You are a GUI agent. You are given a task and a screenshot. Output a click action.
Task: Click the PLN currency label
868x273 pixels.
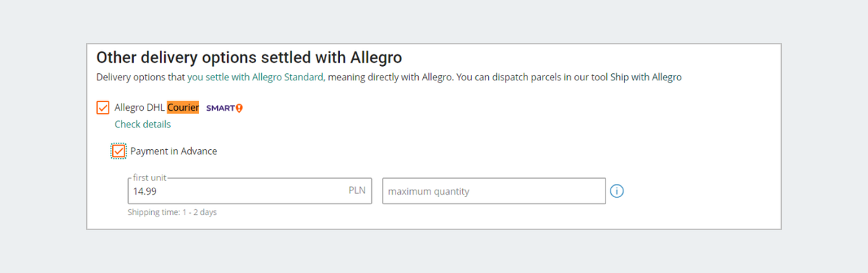357,191
